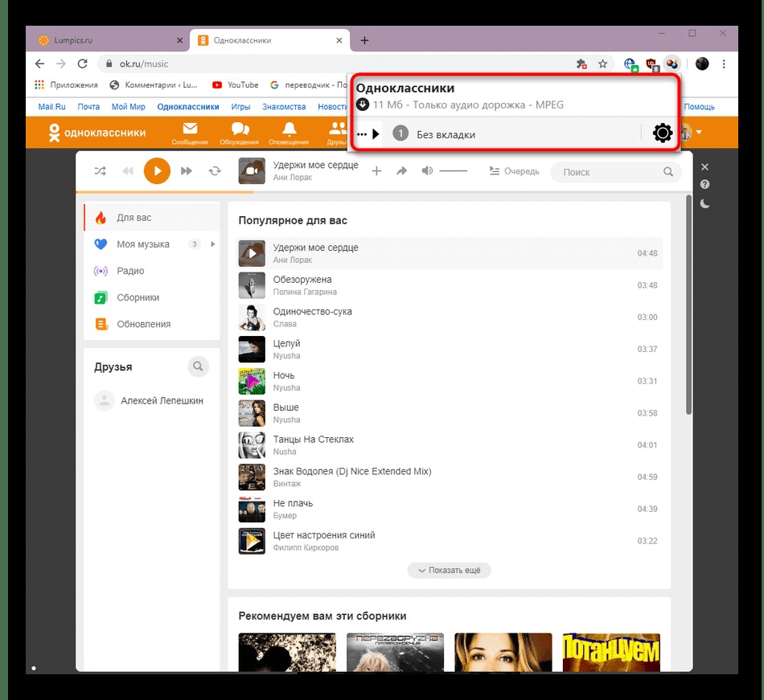Click the download arrow for 11 Мб audio
The image size is (764, 700).
coord(362,104)
